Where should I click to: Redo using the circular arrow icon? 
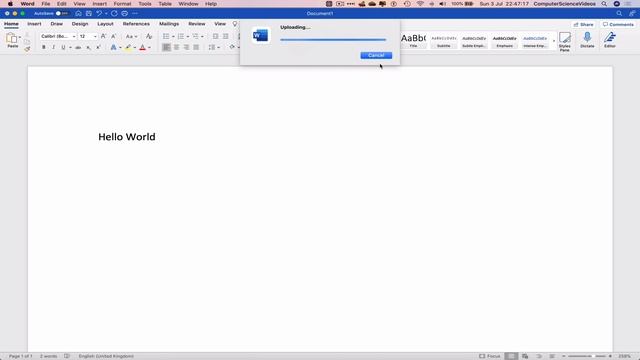coord(114,13)
